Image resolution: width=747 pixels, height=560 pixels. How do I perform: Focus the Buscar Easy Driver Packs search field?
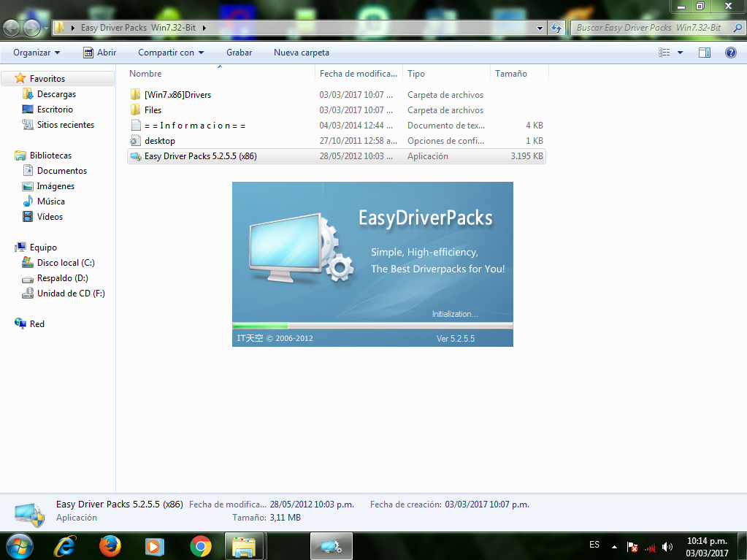point(651,28)
